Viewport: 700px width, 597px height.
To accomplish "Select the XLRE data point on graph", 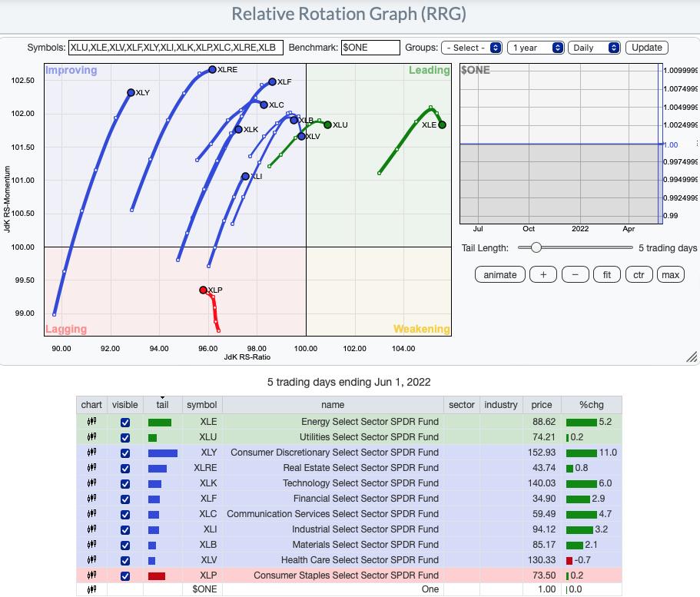I will (x=213, y=70).
